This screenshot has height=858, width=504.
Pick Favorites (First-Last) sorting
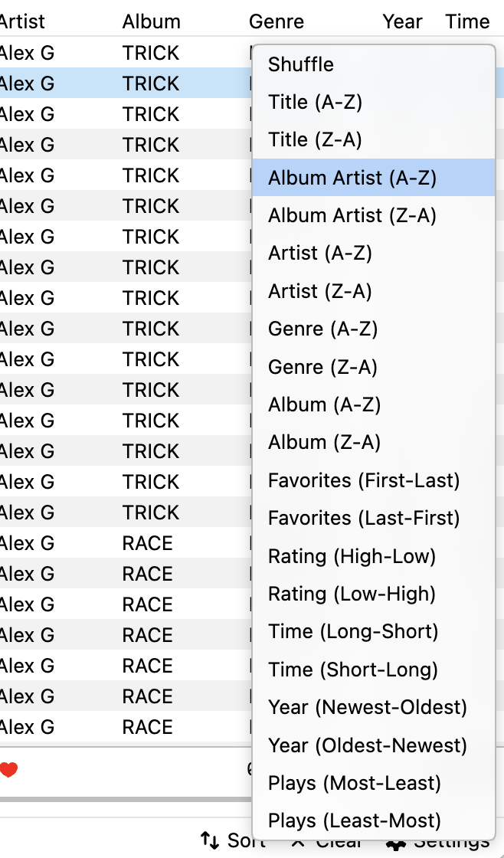[374, 480]
